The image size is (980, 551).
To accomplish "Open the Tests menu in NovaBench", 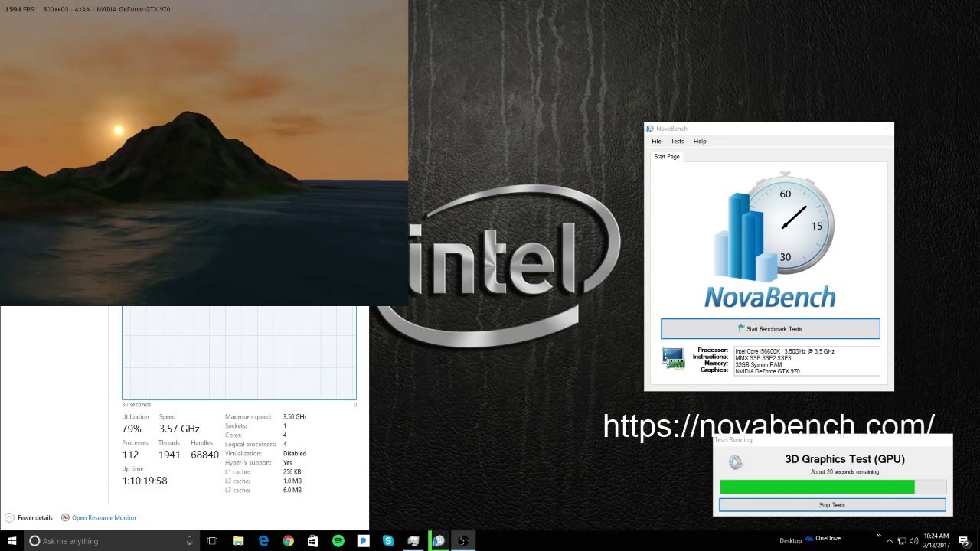I will click(677, 141).
